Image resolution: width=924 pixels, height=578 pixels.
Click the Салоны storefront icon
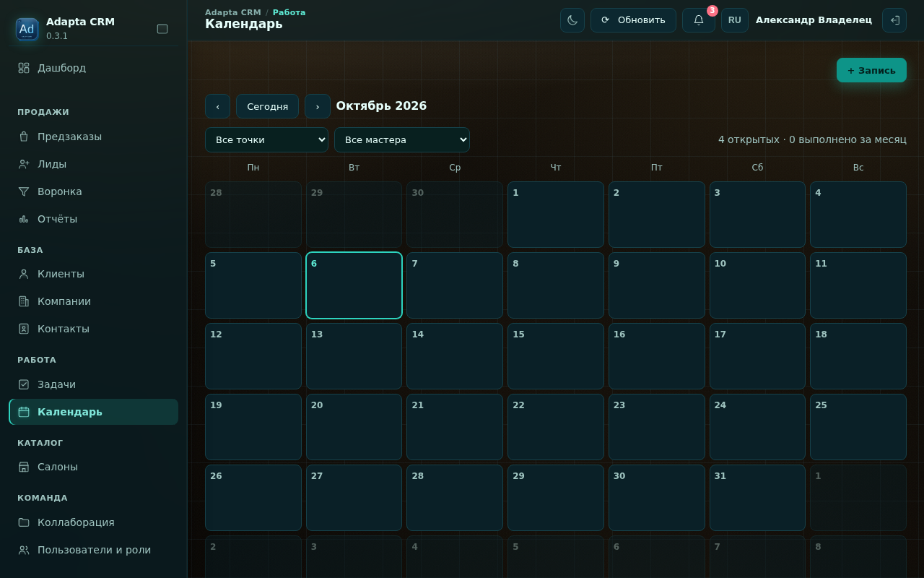point(24,467)
